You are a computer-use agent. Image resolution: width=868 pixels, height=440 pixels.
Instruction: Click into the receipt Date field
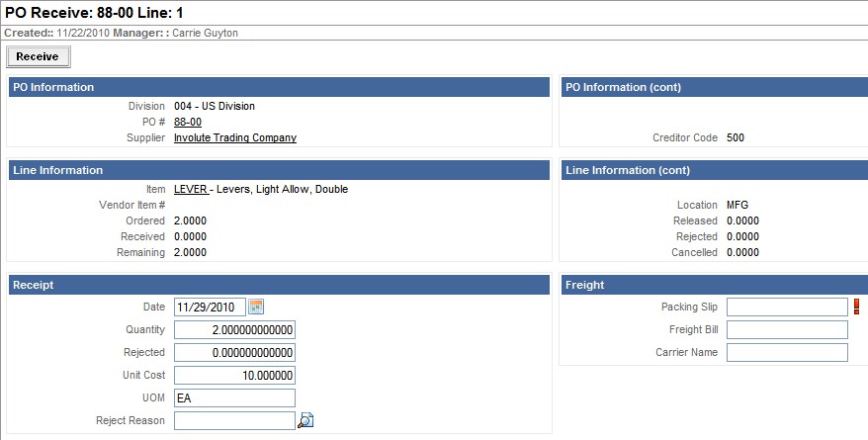210,307
